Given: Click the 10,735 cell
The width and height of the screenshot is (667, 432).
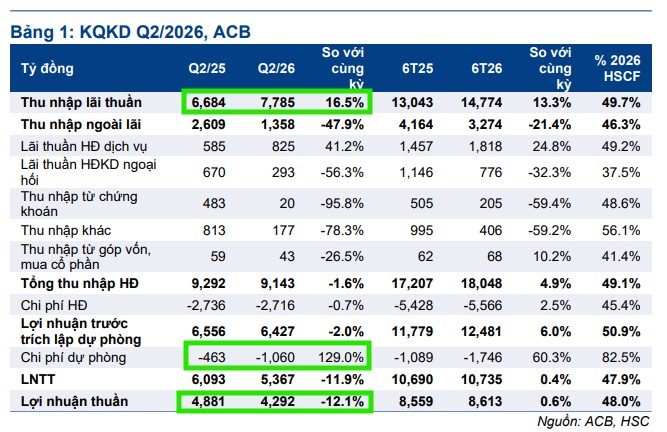Looking at the screenshot, I should tap(482, 379).
